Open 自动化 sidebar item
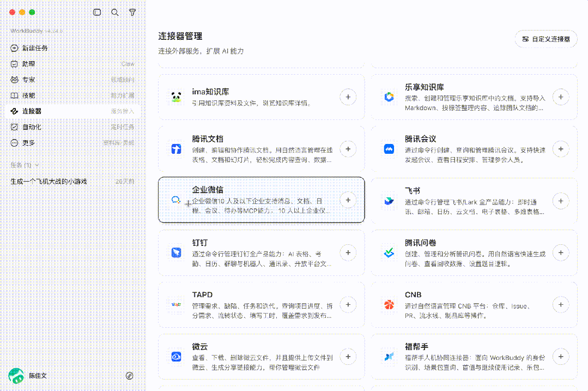Viewport: 588px width, 391px height. click(x=73, y=127)
